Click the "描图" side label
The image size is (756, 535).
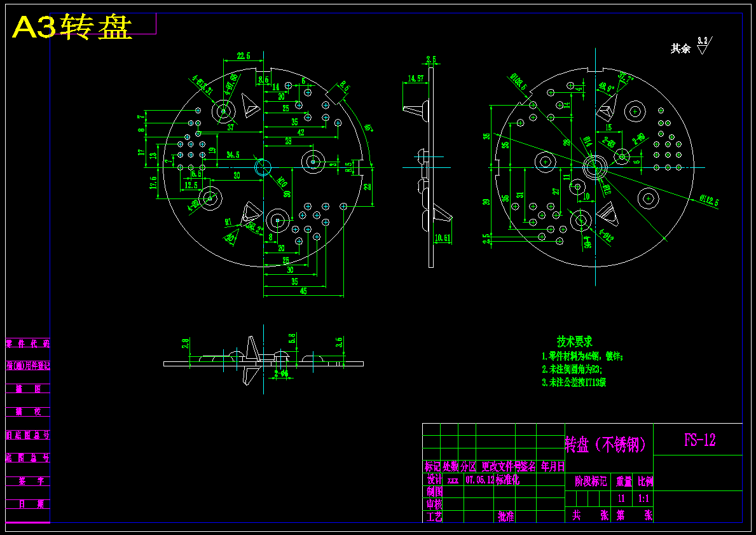tap(29, 389)
